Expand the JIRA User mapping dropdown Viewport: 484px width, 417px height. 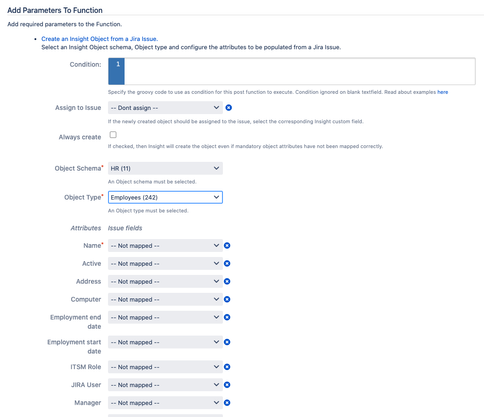(x=165, y=385)
